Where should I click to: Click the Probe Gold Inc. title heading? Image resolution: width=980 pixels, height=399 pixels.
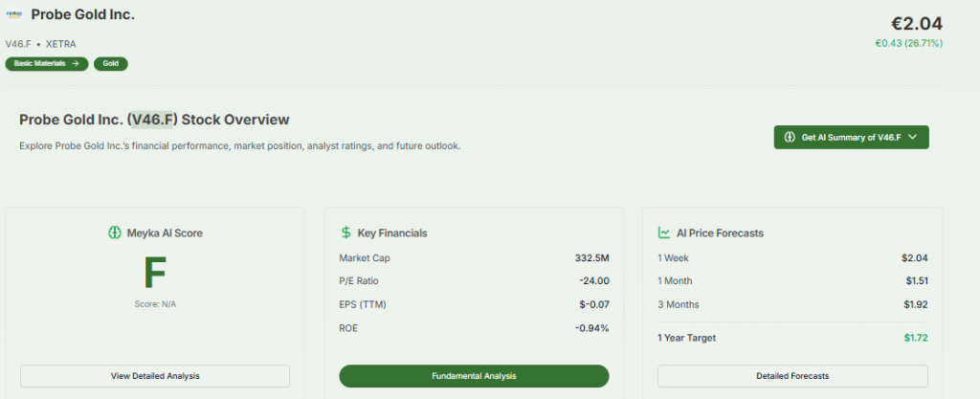[x=82, y=15]
